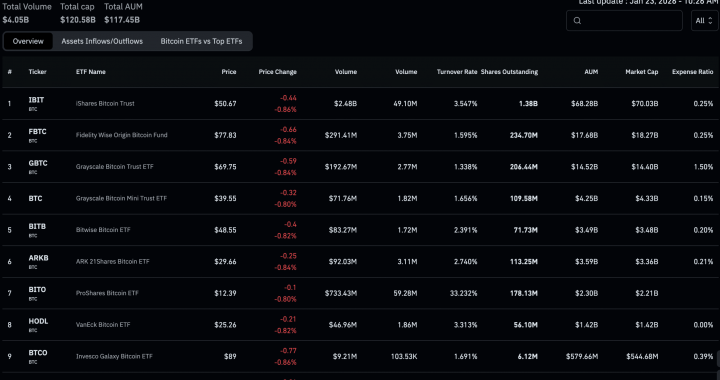Click the BTCO ticker
Viewport: 720px width, 380px height.
coord(38,352)
